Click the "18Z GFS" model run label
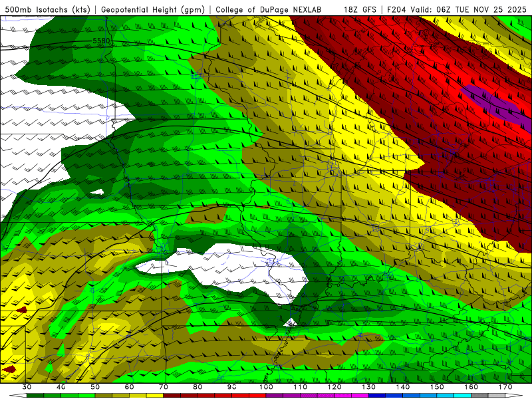 (x=360, y=9)
